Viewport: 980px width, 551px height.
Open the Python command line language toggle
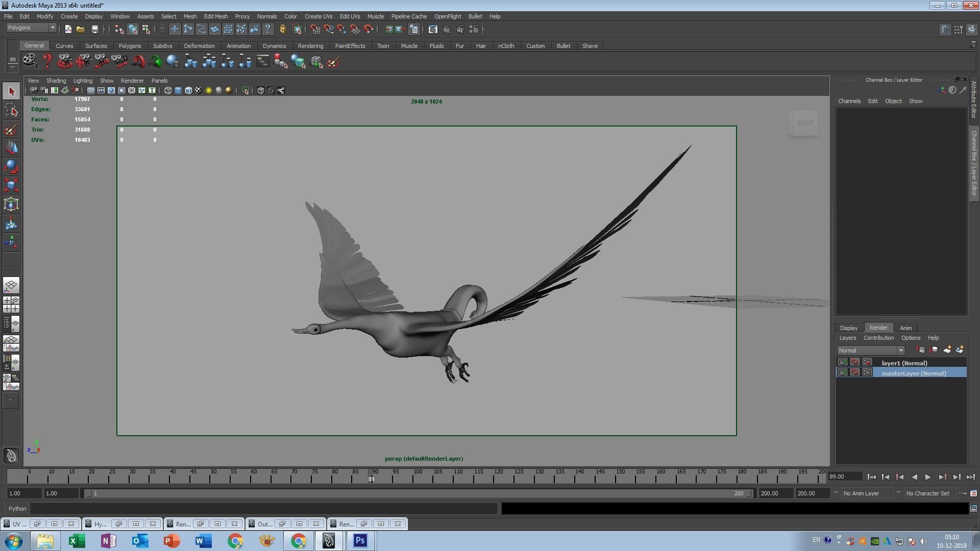[17, 509]
